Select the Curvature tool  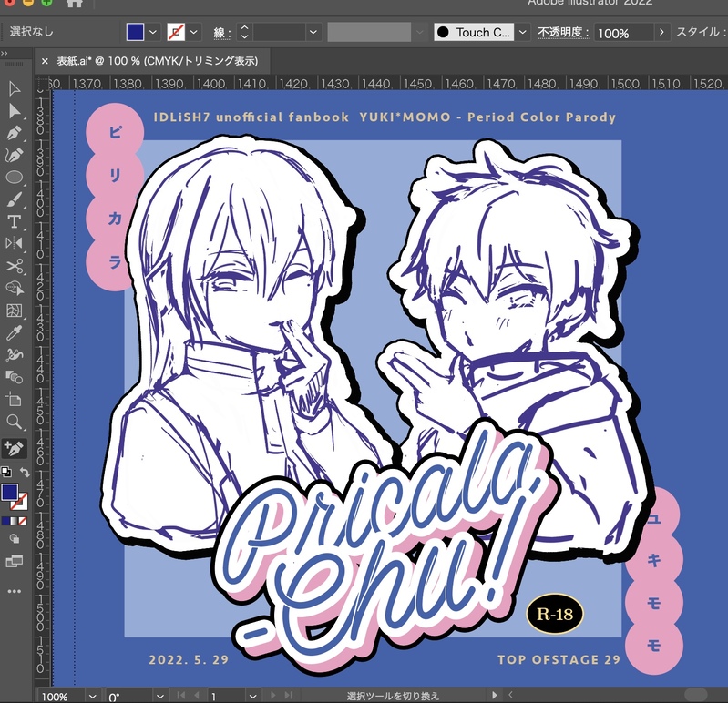point(15,155)
